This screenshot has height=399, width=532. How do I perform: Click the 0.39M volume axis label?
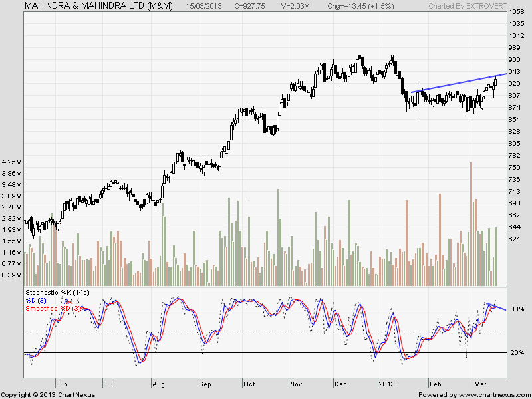tap(12, 275)
